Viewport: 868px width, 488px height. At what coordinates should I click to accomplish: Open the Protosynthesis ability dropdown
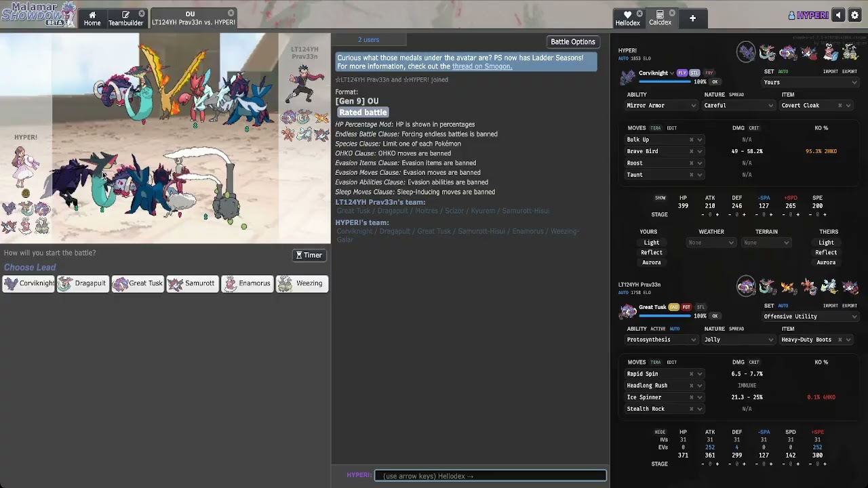(661, 340)
